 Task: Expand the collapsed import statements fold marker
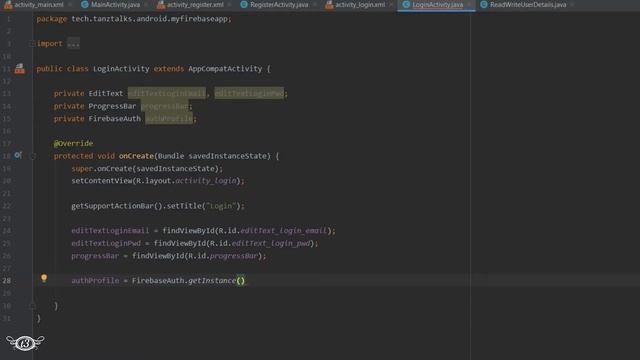point(33,44)
